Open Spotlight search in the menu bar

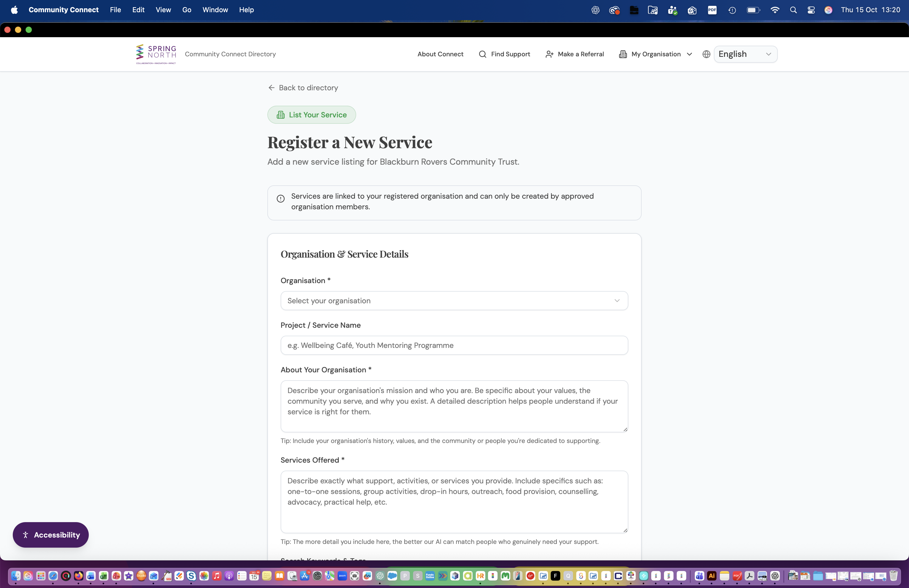point(793,10)
